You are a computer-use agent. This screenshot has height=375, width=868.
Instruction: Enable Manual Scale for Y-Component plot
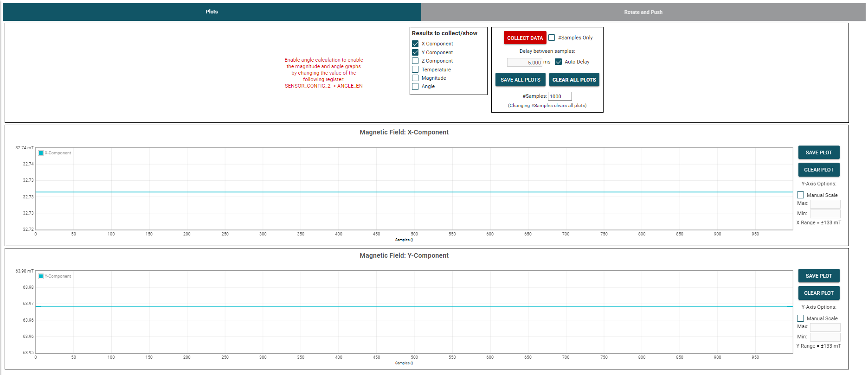tap(801, 318)
